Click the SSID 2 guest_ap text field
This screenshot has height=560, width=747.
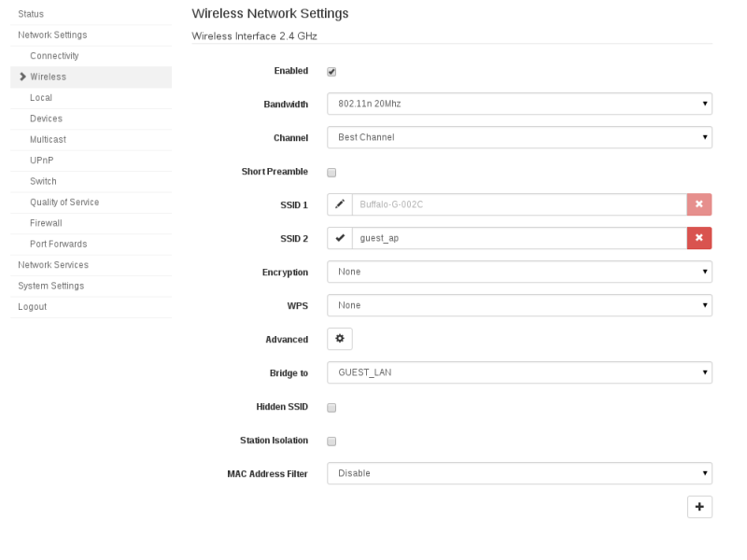(x=519, y=238)
